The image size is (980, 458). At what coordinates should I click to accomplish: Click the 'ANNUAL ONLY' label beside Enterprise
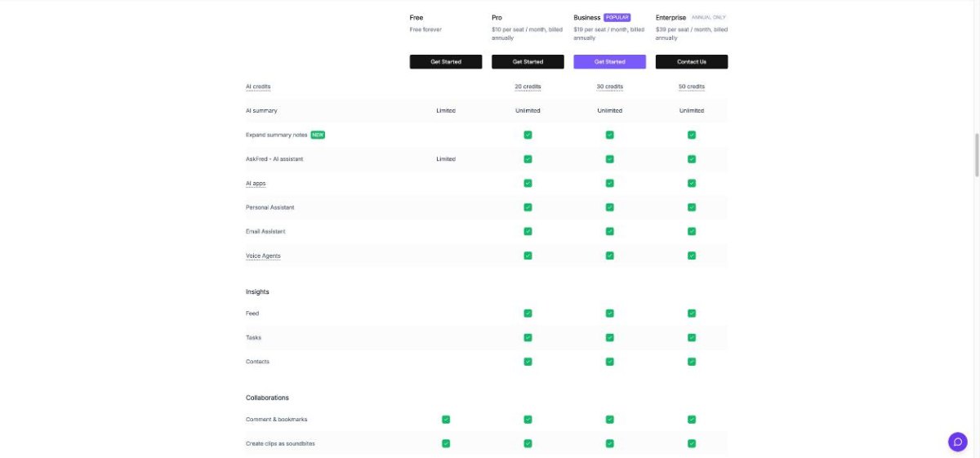709,17
